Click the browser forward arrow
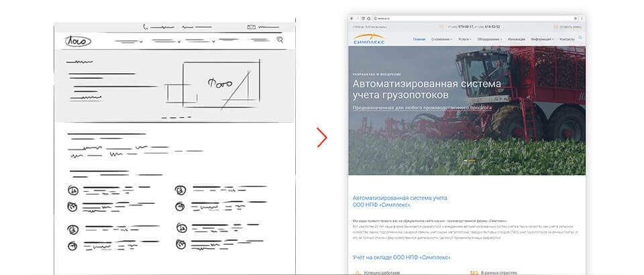This screenshot has height=275, width=644. tap(358, 19)
